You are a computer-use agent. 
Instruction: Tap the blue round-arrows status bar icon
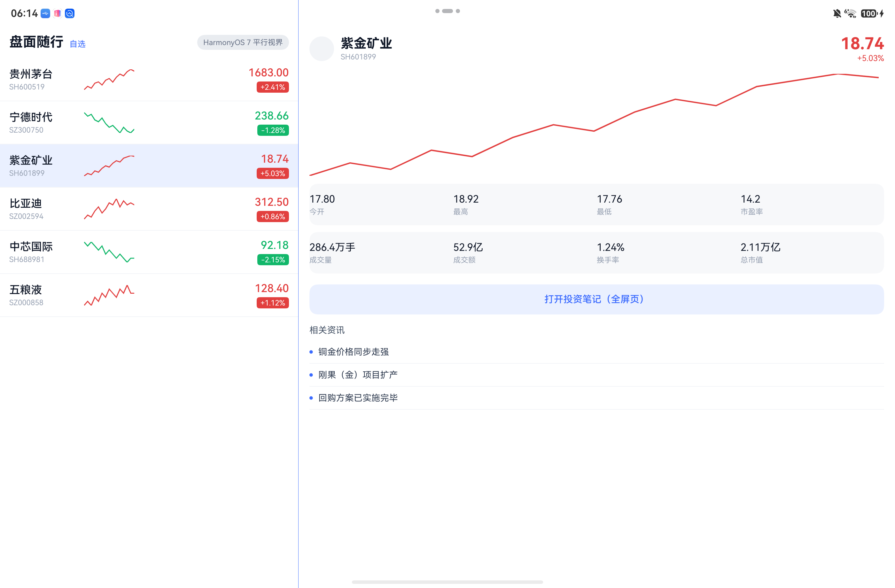point(70,13)
